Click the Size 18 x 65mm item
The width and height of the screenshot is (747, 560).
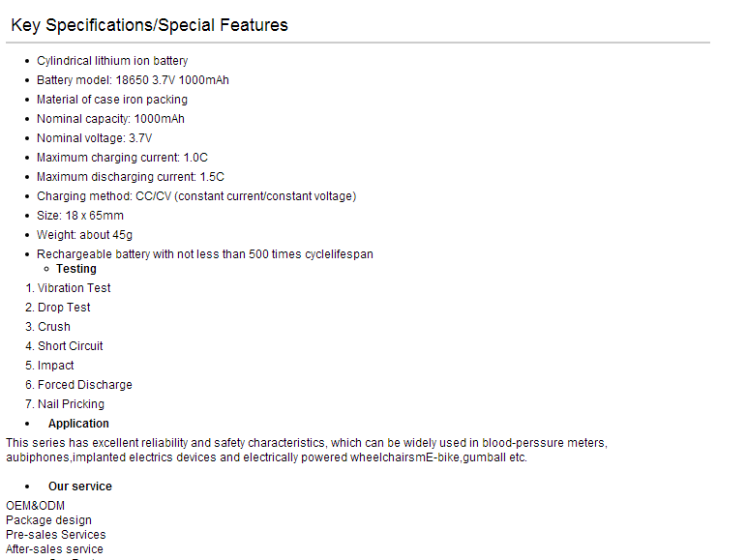pyautogui.click(x=80, y=216)
